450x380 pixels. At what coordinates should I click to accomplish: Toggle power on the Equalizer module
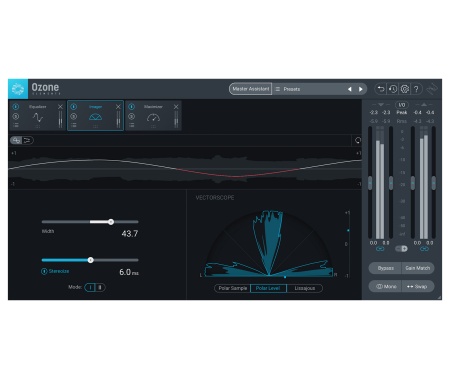pos(16,107)
